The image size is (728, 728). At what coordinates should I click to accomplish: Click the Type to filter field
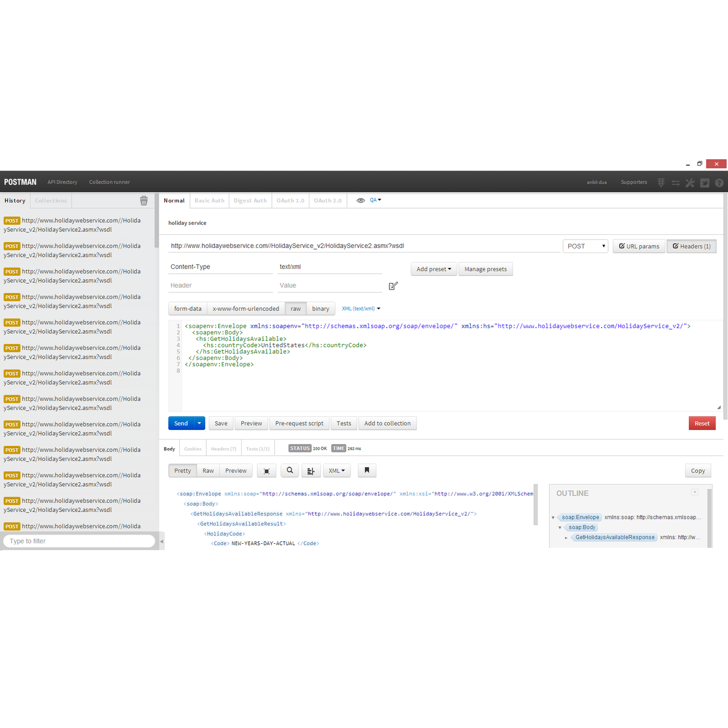[80, 541]
